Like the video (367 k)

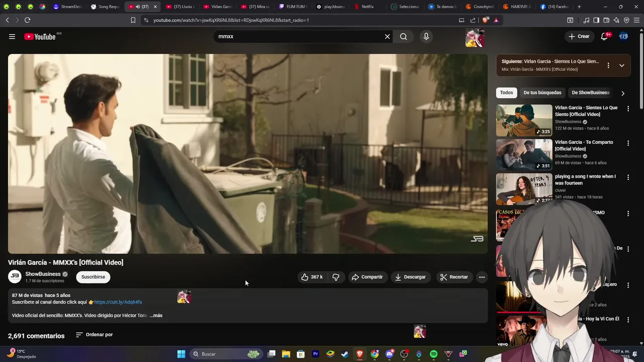click(x=312, y=277)
